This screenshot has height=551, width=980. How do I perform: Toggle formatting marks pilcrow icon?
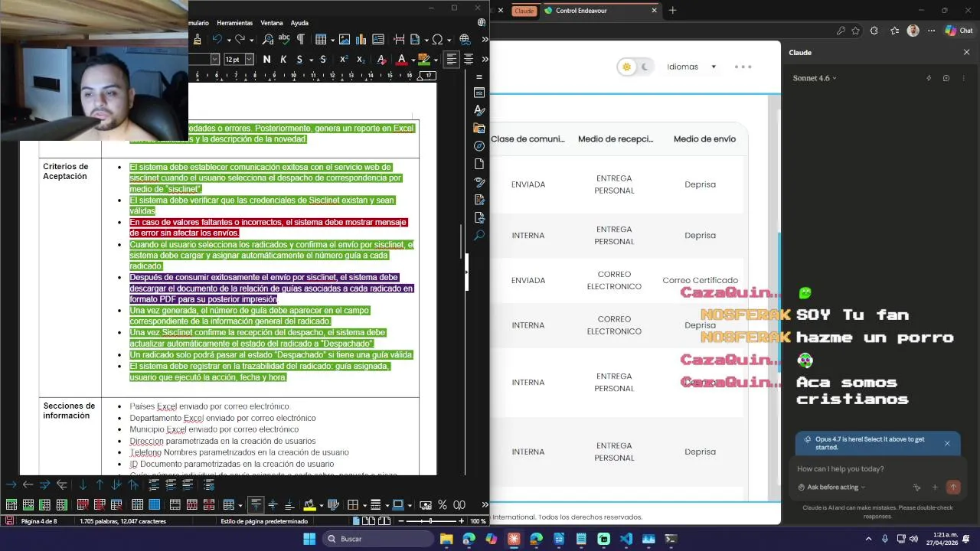pyautogui.click(x=300, y=40)
